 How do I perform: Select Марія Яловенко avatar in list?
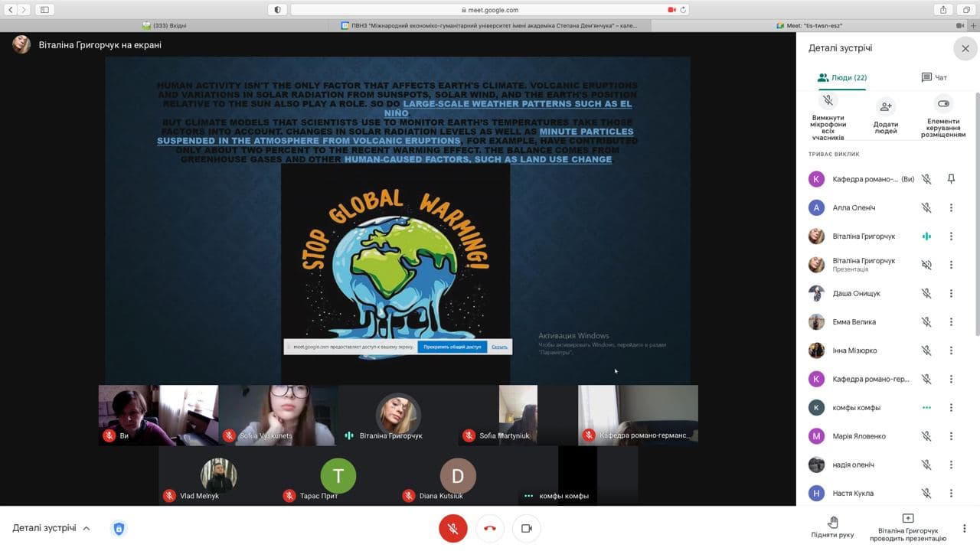(x=817, y=436)
